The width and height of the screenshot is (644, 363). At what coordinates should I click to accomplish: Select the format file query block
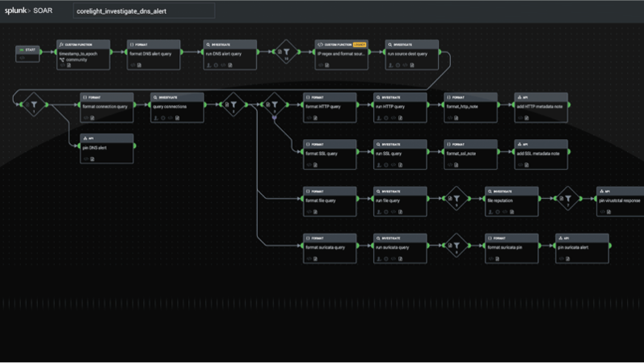330,201
